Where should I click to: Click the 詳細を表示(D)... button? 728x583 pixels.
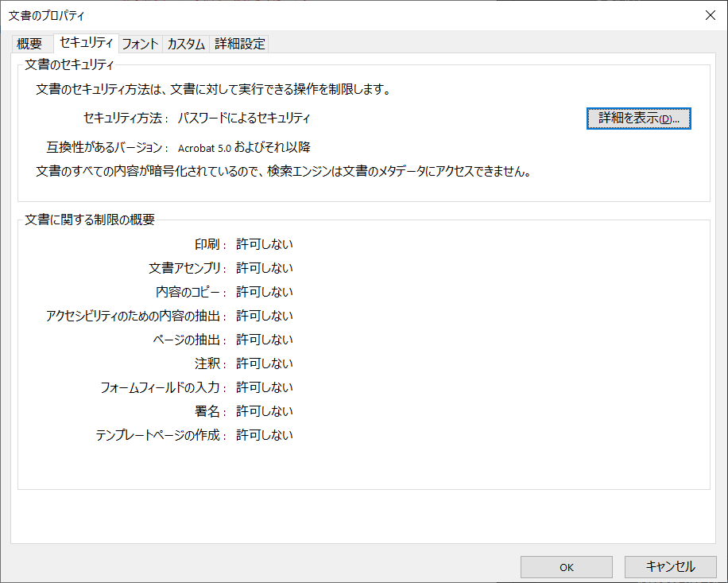point(638,119)
